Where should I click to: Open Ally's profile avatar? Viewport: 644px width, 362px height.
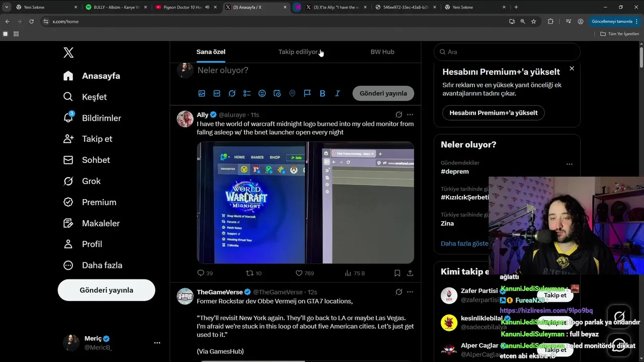pyautogui.click(x=185, y=119)
